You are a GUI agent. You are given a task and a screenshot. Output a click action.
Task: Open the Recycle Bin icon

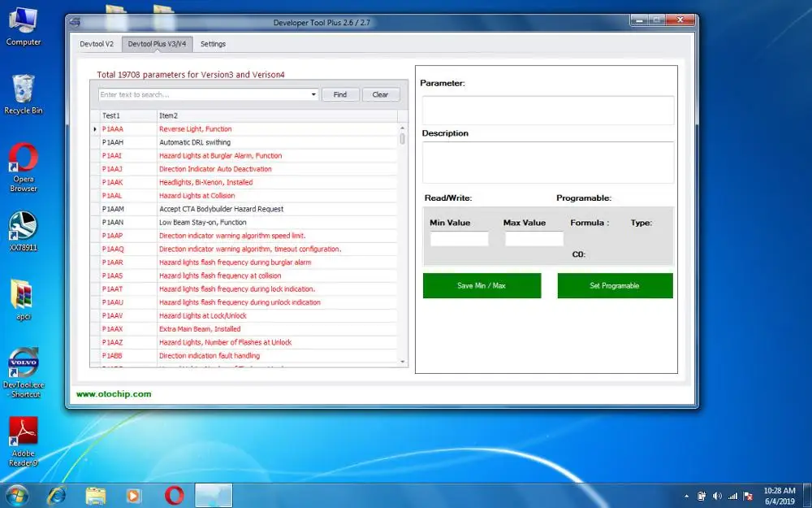(24, 94)
